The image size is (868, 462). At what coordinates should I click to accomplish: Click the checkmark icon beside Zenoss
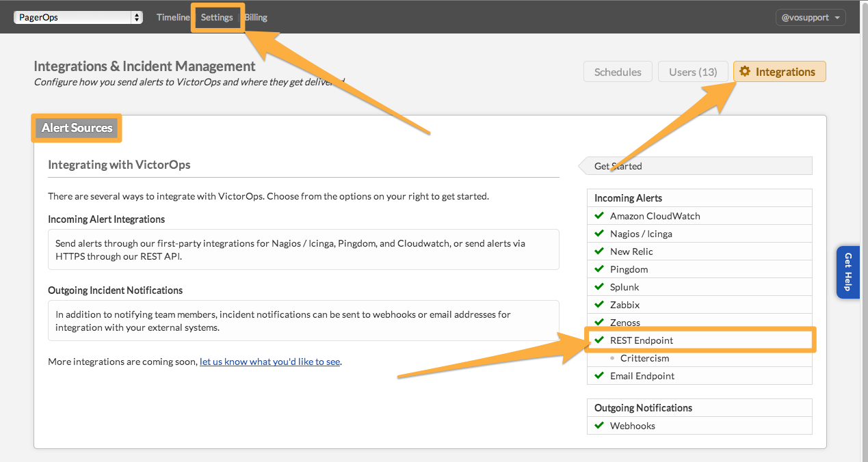point(599,322)
